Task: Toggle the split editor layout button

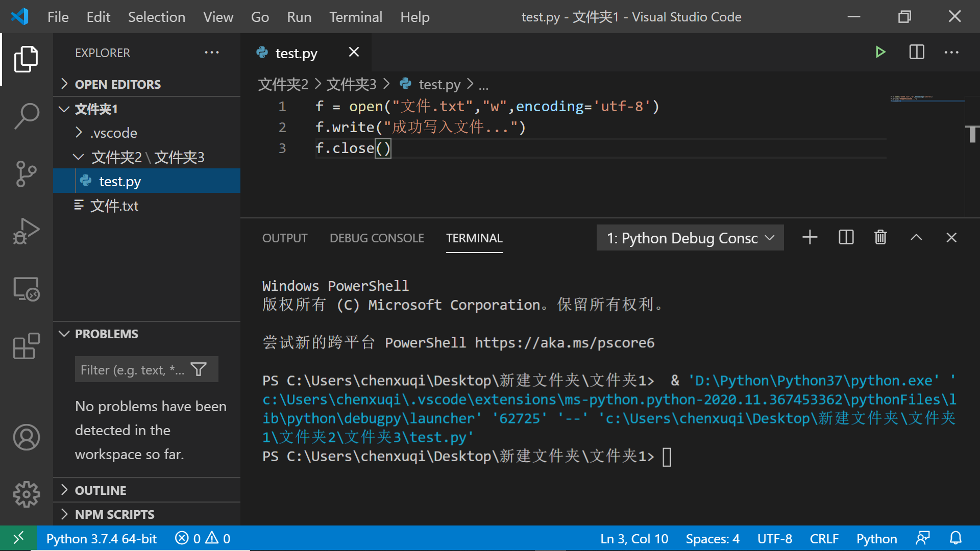Action: (917, 52)
